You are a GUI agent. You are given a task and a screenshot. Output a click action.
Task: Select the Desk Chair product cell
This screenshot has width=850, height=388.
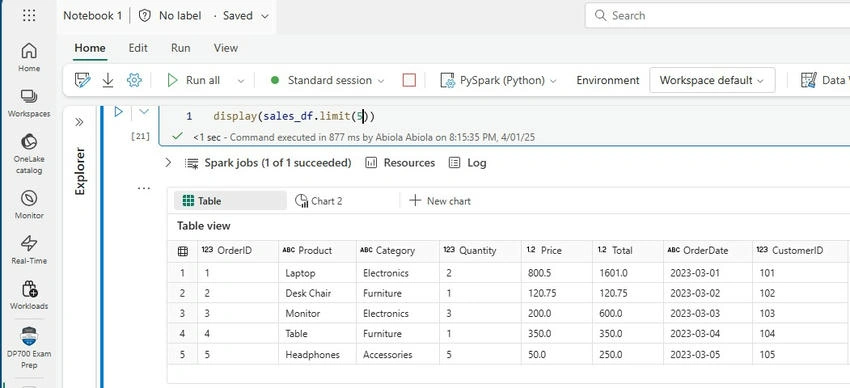[317, 293]
